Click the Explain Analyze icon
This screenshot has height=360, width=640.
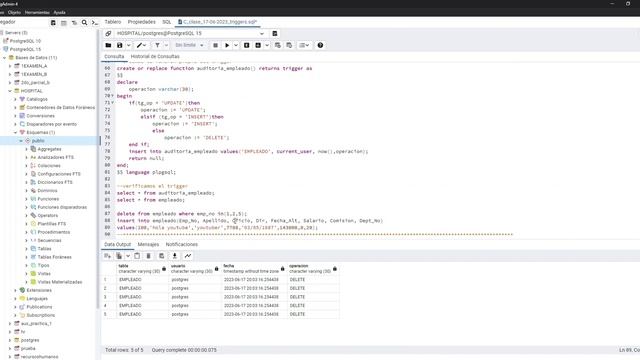point(258,45)
